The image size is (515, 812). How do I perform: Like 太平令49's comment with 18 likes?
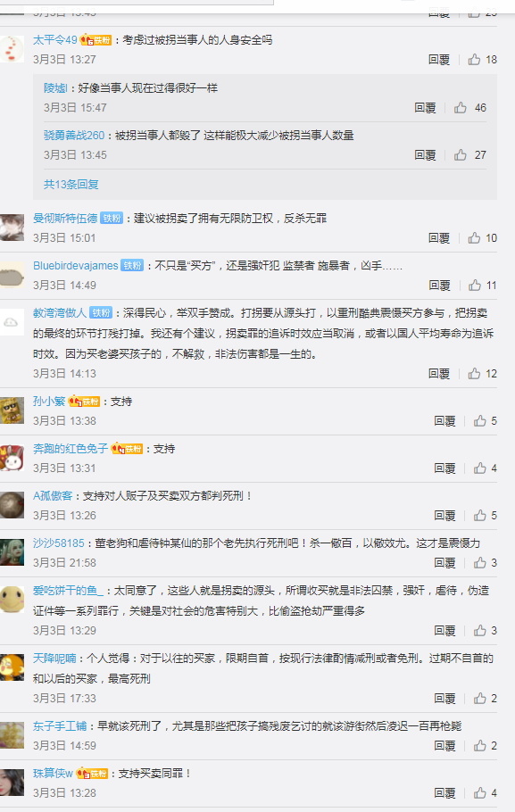click(x=474, y=60)
